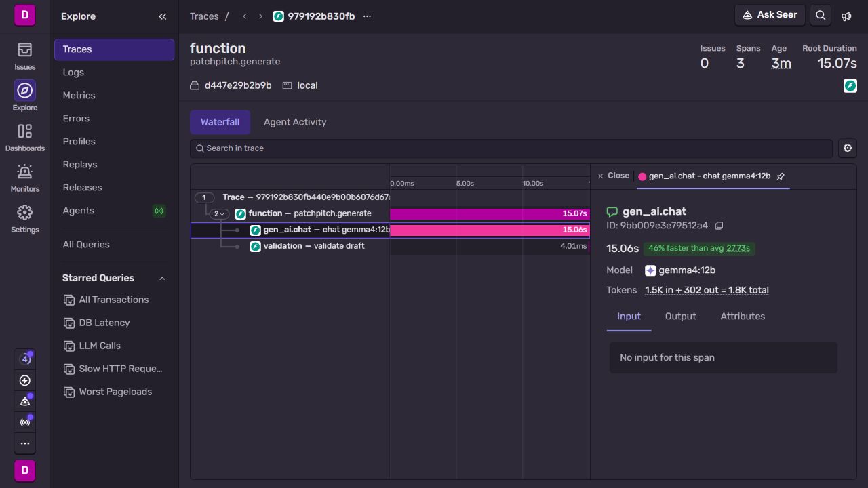The height and width of the screenshot is (488, 868).
Task: Go to previous trace arrow
Action: click(x=244, y=16)
